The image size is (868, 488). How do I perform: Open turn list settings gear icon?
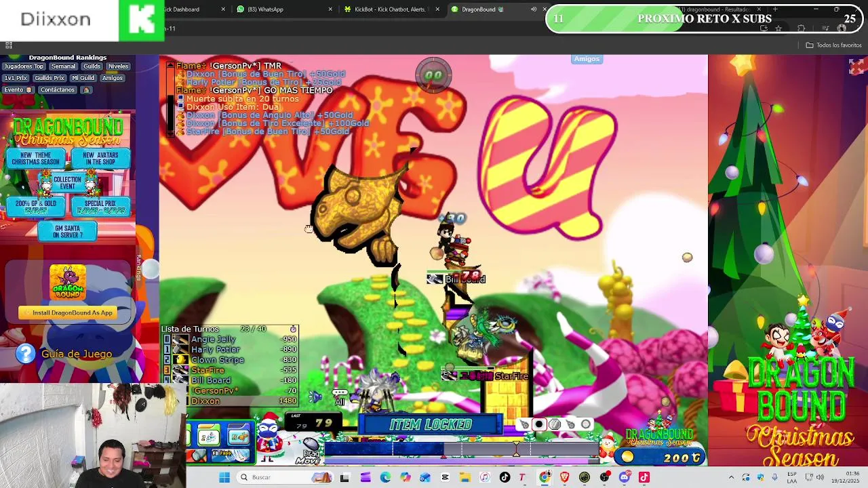(x=293, y=329)
